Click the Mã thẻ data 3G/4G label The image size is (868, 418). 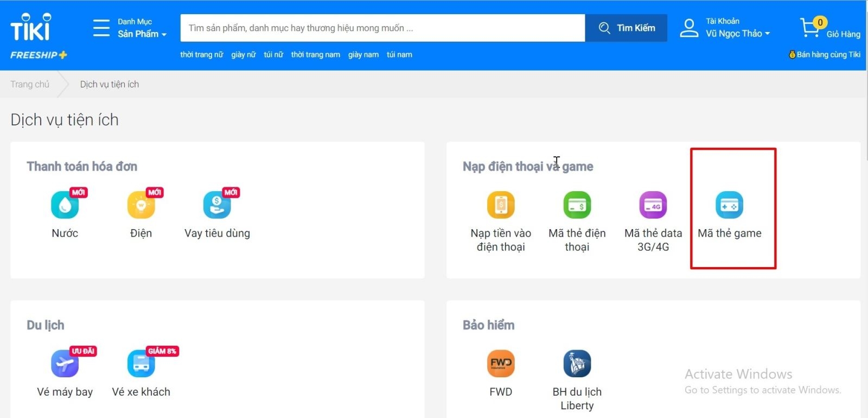[x=653, y=240]
